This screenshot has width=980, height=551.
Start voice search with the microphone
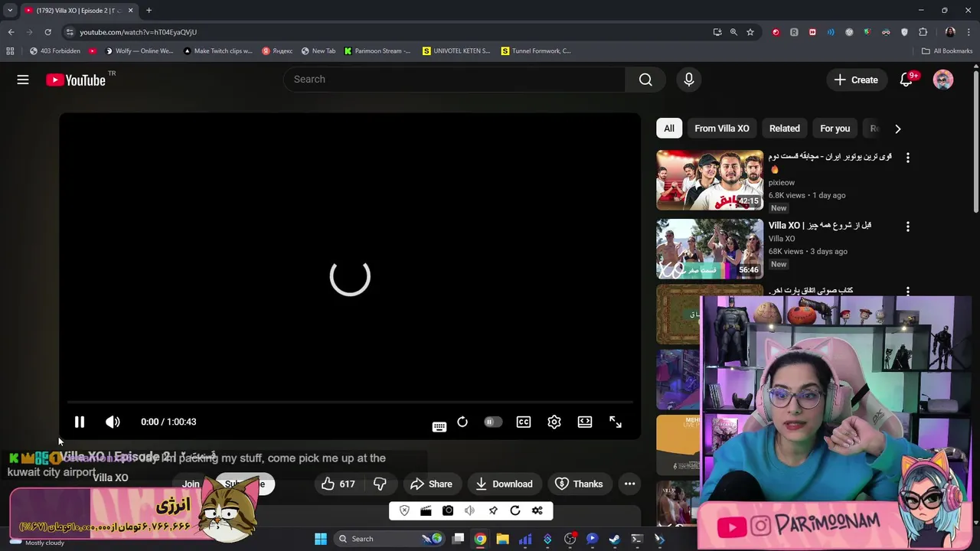coord(688,80)
